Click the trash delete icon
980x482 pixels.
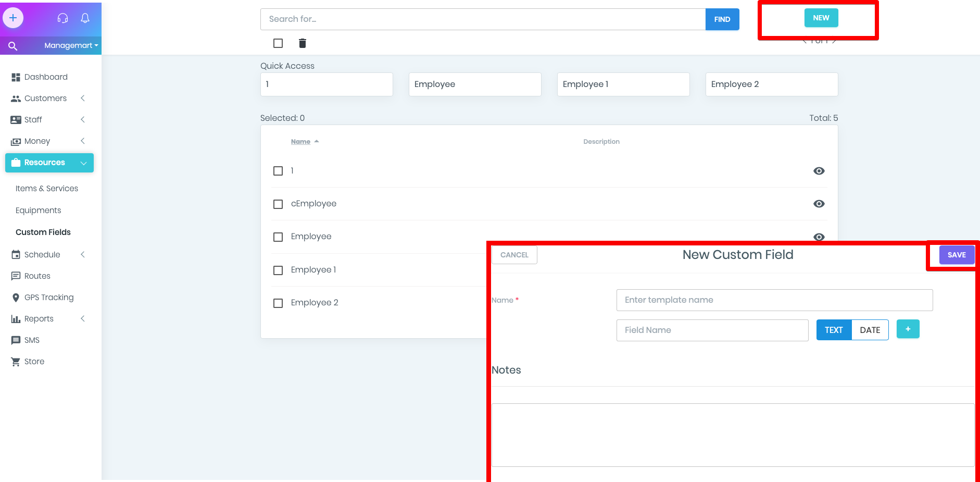click(302, 43)
